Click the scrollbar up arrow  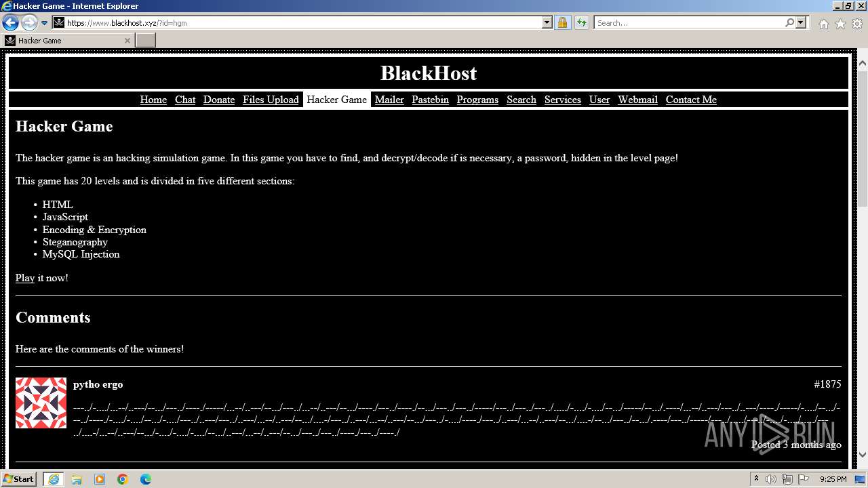pos(863,63)
